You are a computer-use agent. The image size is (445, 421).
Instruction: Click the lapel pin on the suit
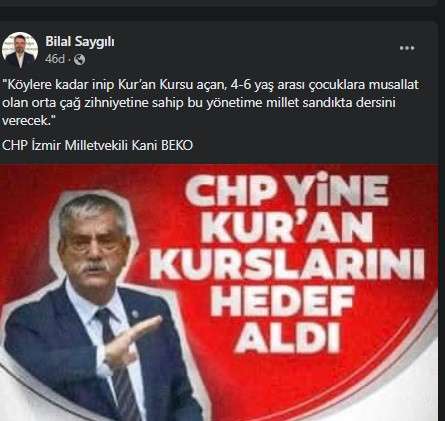(135, 313)
